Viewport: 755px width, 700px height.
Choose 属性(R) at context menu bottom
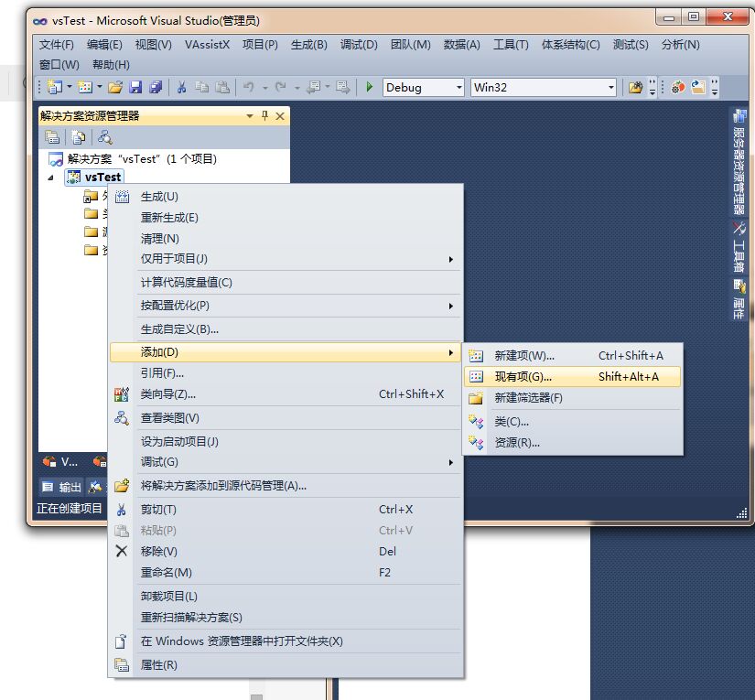pyautogui.click(x=286, y=665)
